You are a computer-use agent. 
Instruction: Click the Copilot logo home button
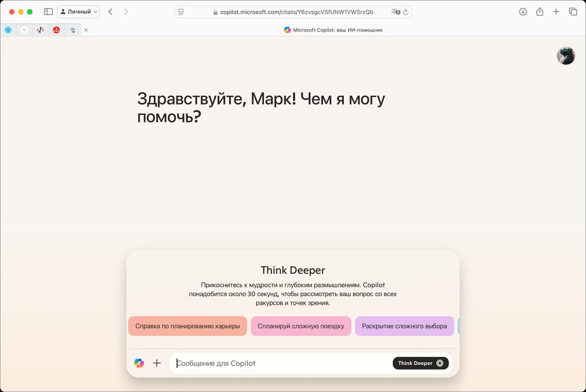point(139,363)
